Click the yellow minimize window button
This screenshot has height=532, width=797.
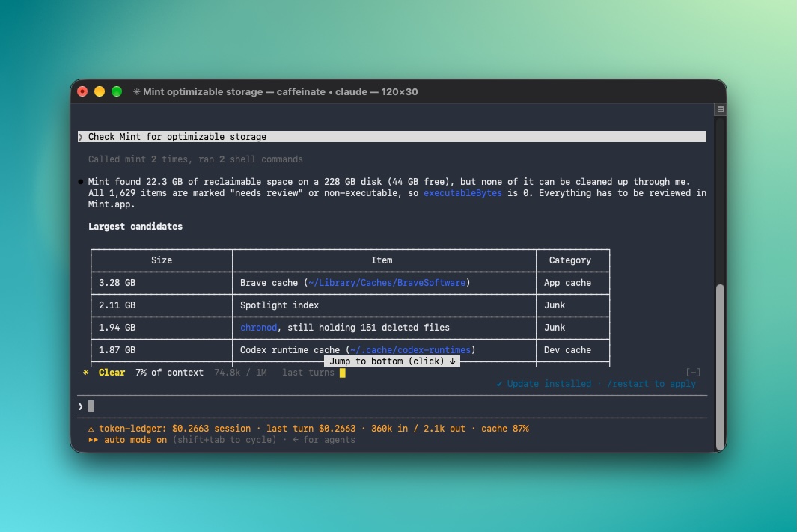tap(100, 91)
